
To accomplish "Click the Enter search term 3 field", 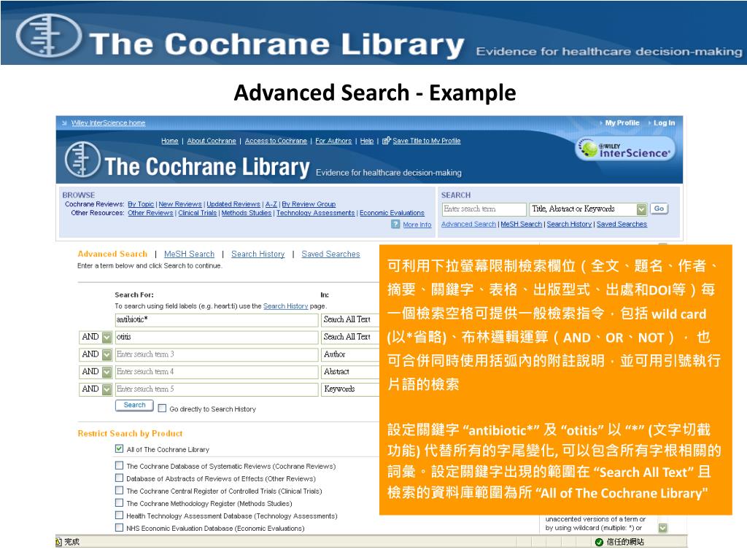I will point(217,355).
